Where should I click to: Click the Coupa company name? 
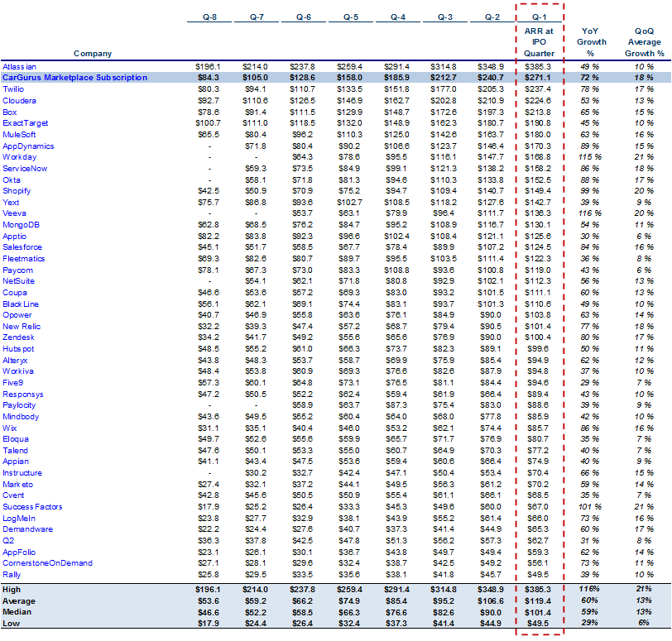coord(15,293)
